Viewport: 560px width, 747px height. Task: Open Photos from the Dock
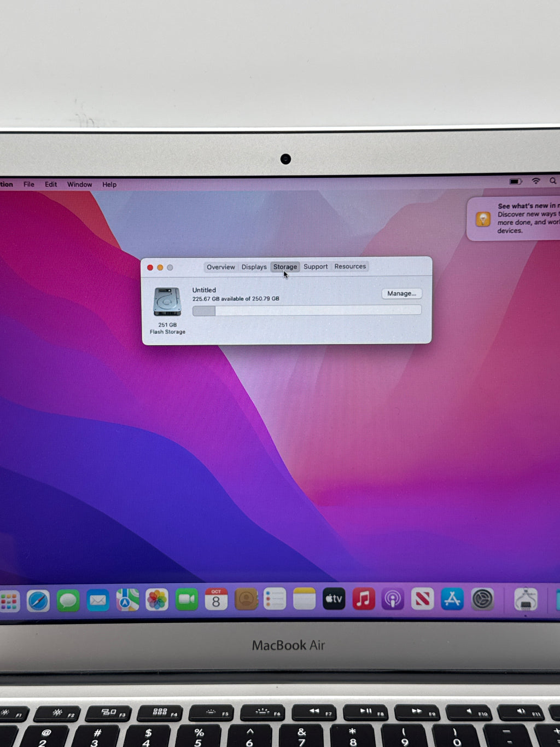(x=157, y=600)
